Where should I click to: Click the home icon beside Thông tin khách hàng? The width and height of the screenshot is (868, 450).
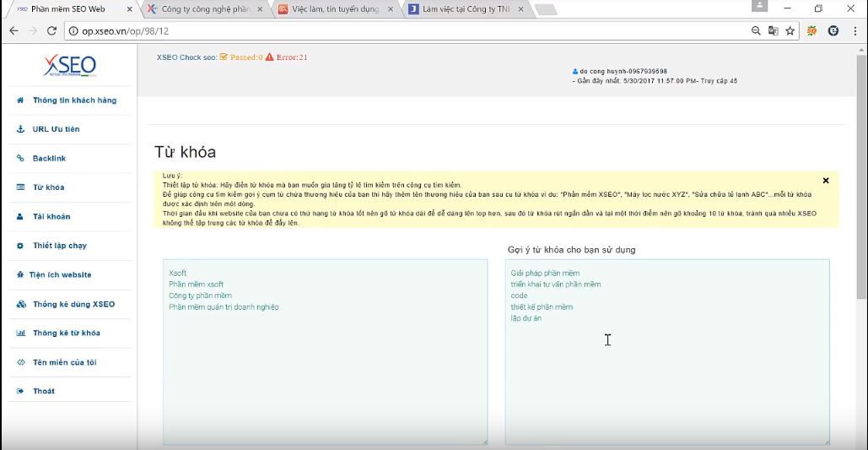[x=20, y=100]
